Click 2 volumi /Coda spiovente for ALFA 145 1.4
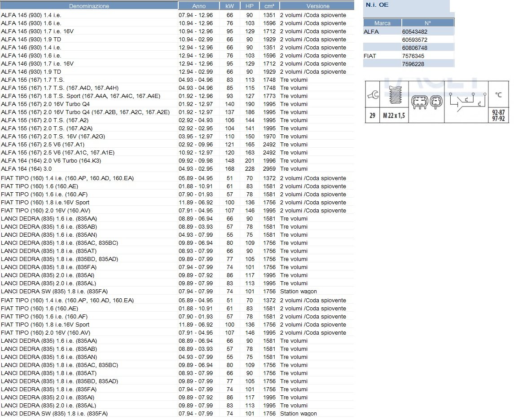 click(x=313, y=15)
